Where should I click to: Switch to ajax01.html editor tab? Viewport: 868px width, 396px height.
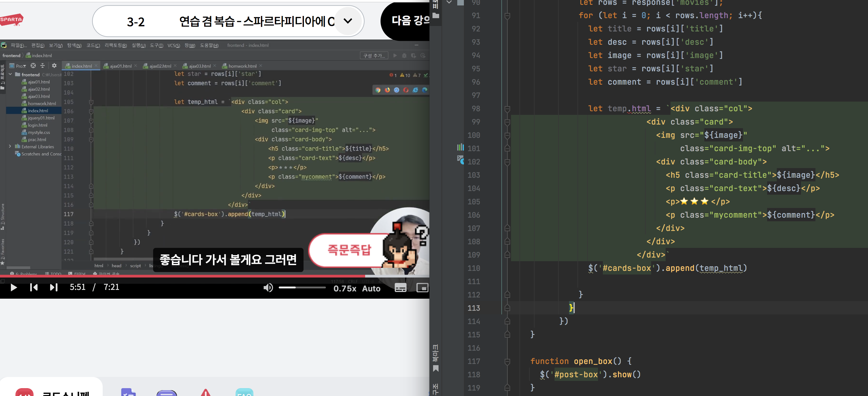pyautogui.click(x=120, y=66)
